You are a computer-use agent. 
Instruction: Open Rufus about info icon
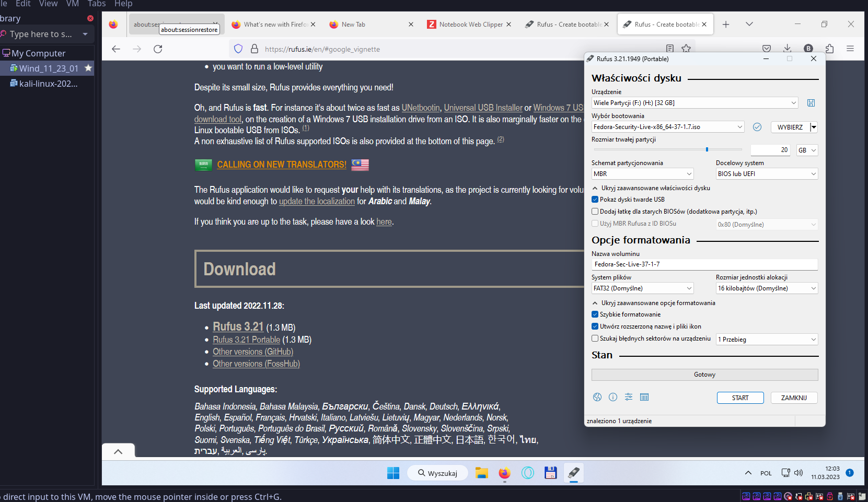(613, 397)
